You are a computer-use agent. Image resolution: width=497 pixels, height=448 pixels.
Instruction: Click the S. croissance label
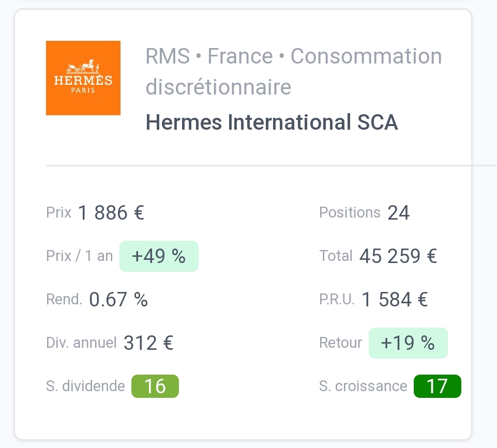tap(363, 386)
